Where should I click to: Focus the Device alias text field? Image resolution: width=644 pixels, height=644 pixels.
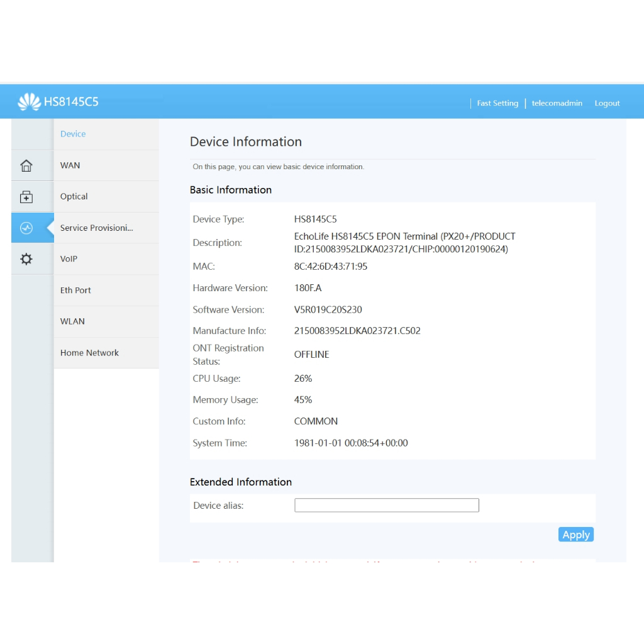[x=386, y=506]
